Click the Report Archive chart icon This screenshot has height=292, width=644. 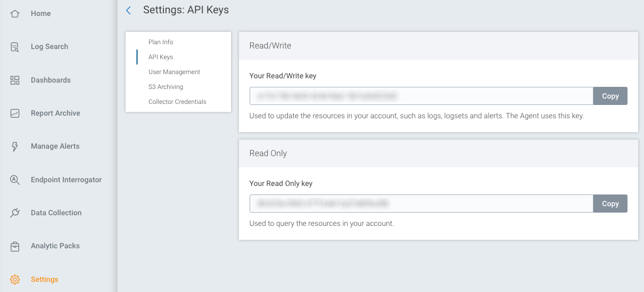tap(15, 113)
